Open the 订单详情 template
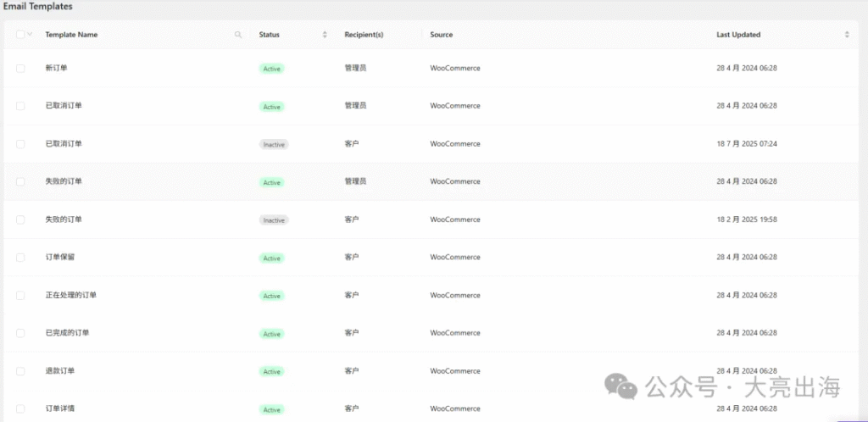868x422 pixels. pos(60,408)
